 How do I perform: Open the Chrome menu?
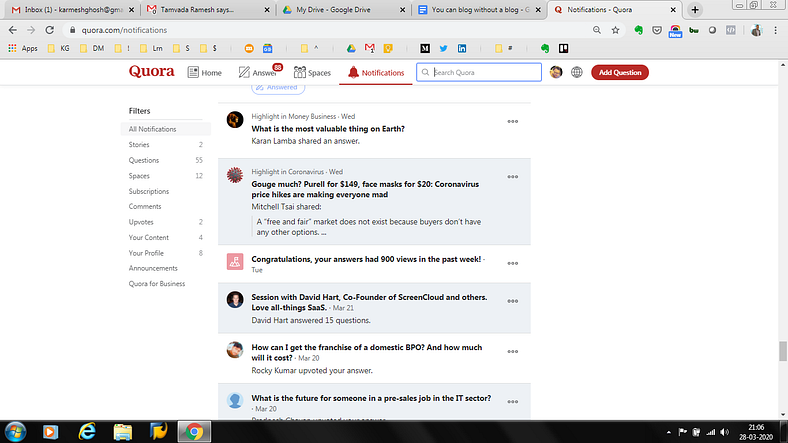[775, 30]
